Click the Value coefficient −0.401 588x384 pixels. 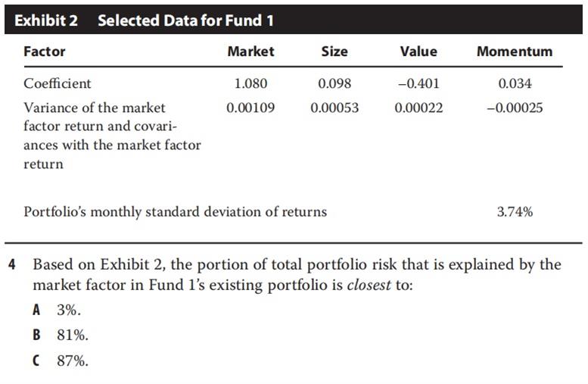click(418, 83)
